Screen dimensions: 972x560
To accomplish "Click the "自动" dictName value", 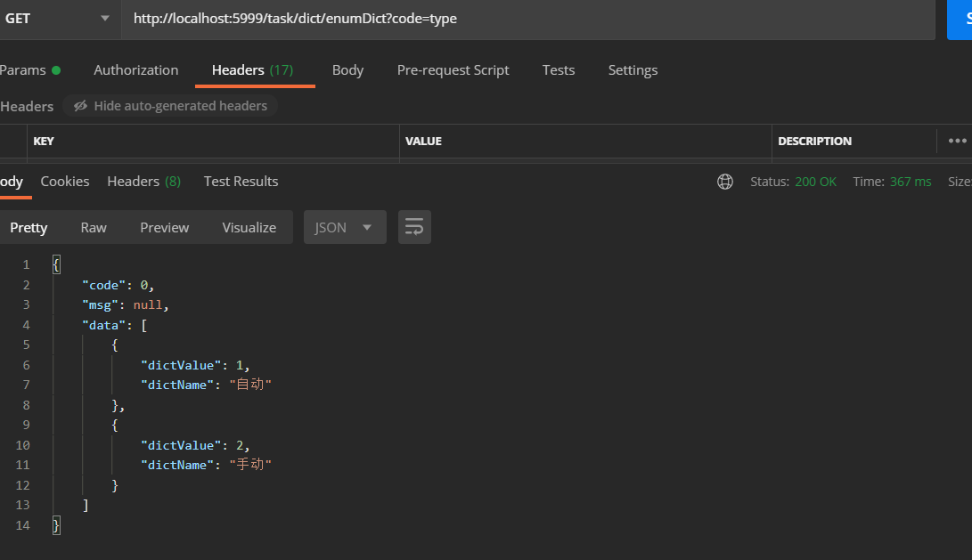I will [x=250, y=385].
